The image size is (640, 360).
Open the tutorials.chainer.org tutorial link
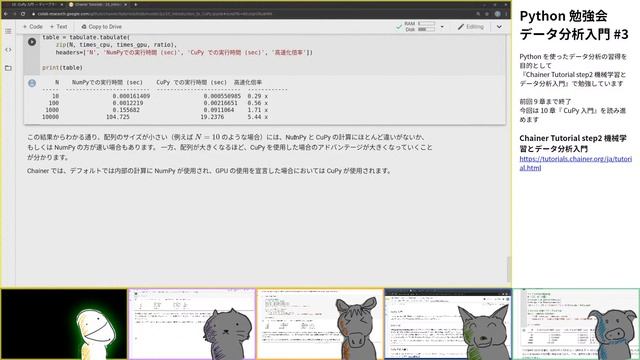[x=576, y=163]
